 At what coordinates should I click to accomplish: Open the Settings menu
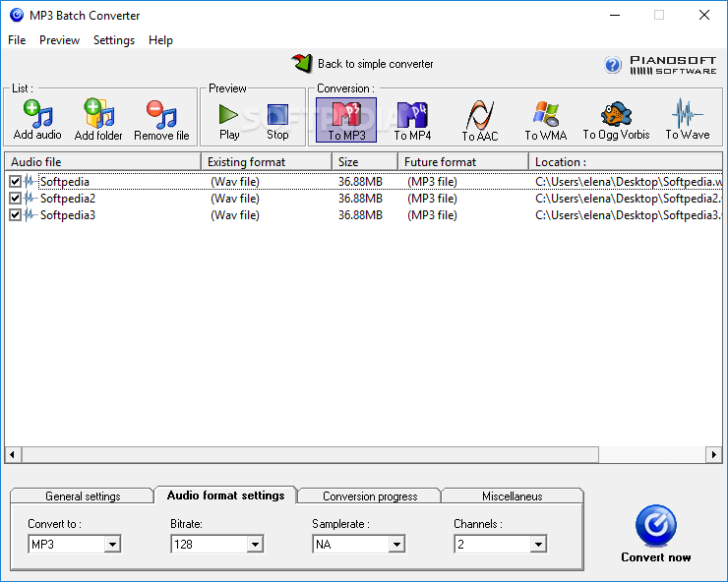coord(114,40)
